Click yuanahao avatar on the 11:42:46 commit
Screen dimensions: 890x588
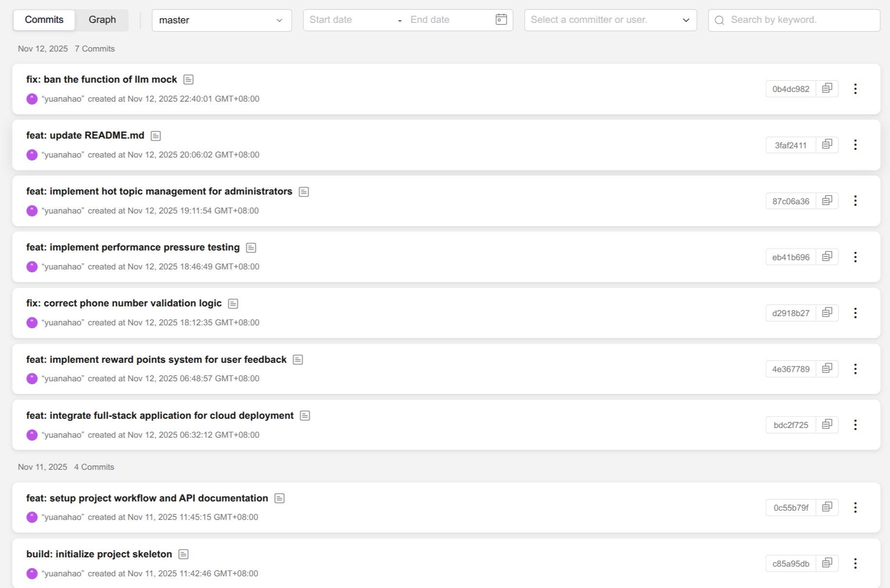pyautogui.click(x=32, y=573)
